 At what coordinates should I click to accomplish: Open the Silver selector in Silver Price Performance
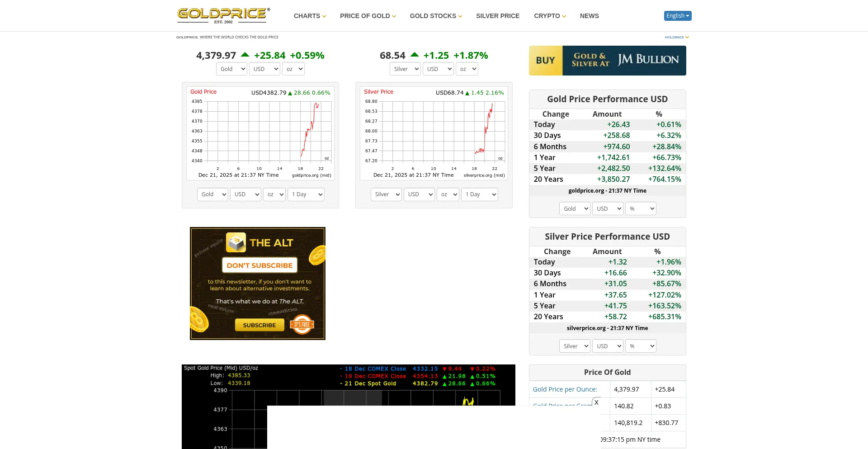pyautogui.click(x=575, y=346)
